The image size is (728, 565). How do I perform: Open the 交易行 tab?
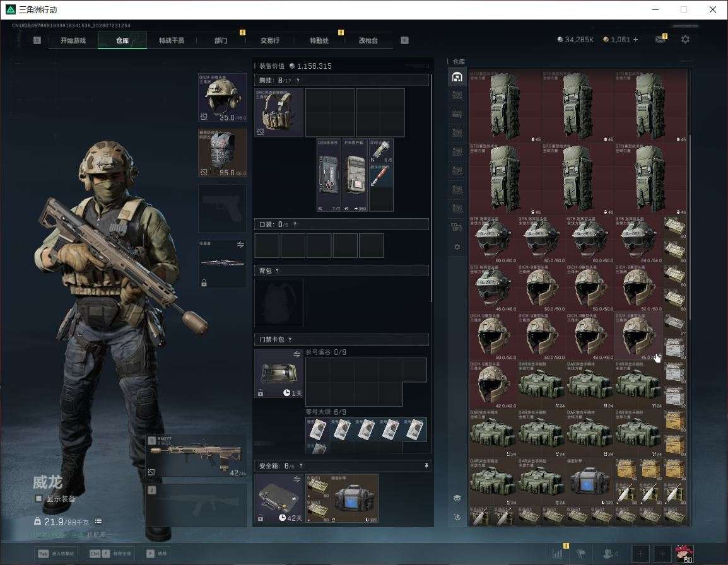point(270,40)
